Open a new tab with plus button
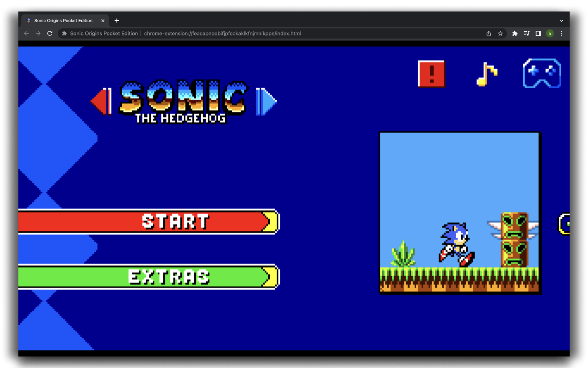Image resolution: width=588 pixels, height=368 pixels. [x=117, y=21]
